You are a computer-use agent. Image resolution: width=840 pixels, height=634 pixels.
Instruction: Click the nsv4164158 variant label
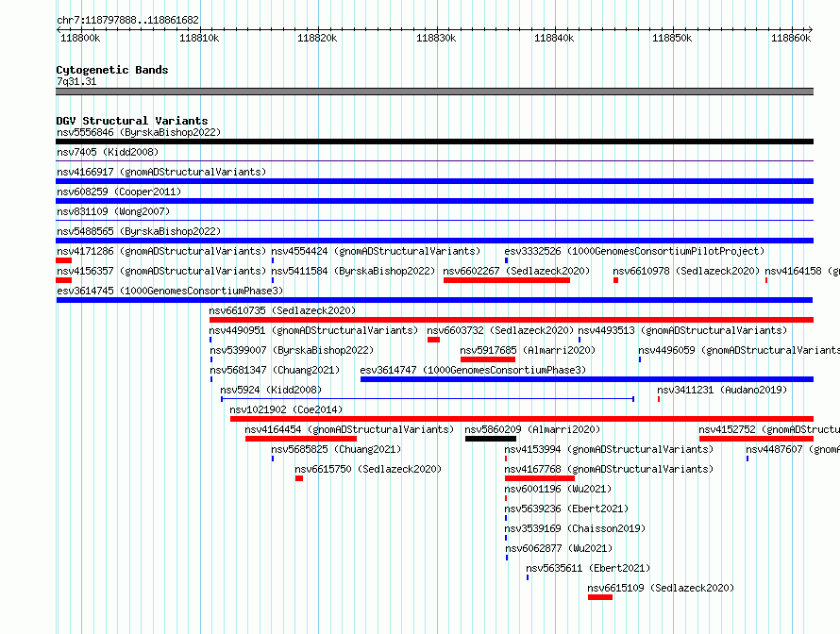(802, 271)
